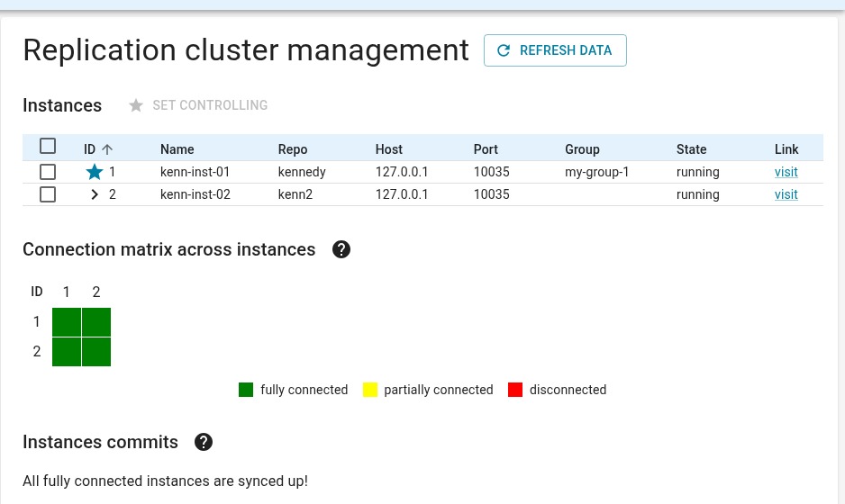Click the Link column header
This screenshot has height=504, width=845.
click(786, 149)
